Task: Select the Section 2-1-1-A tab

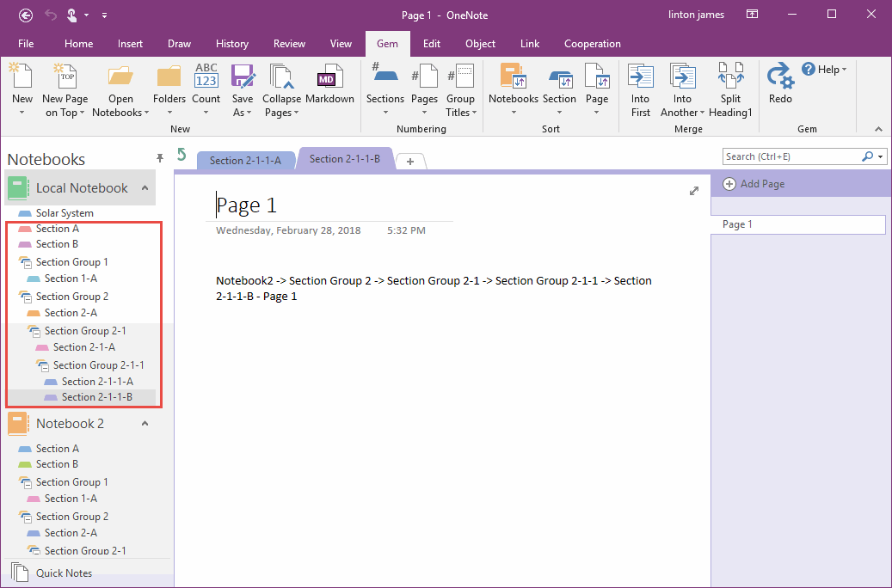Action: pos(245,161)
